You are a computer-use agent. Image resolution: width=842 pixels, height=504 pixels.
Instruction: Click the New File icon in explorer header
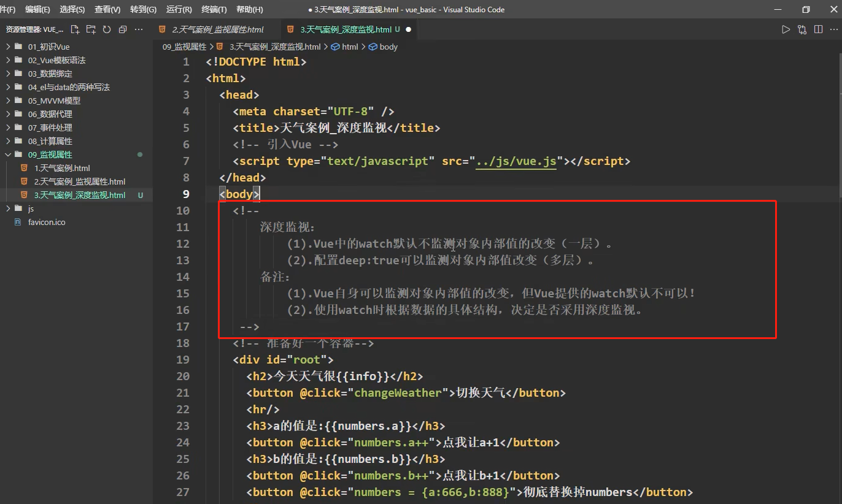pyautogui.click(x=75, y=29)
